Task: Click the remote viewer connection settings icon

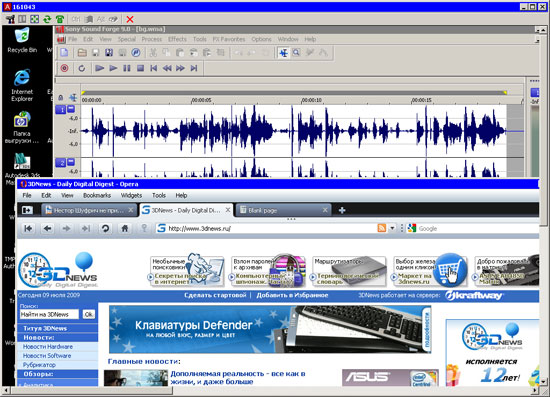Action: 10,19
